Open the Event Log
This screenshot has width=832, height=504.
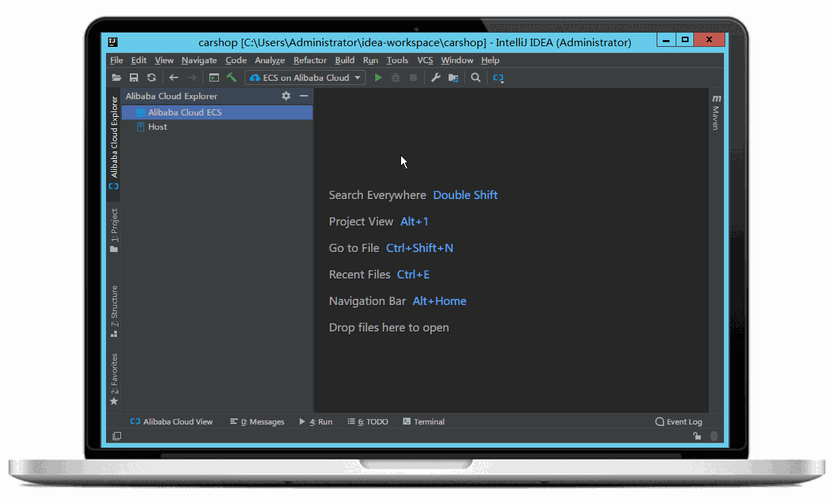pos(678,422)
